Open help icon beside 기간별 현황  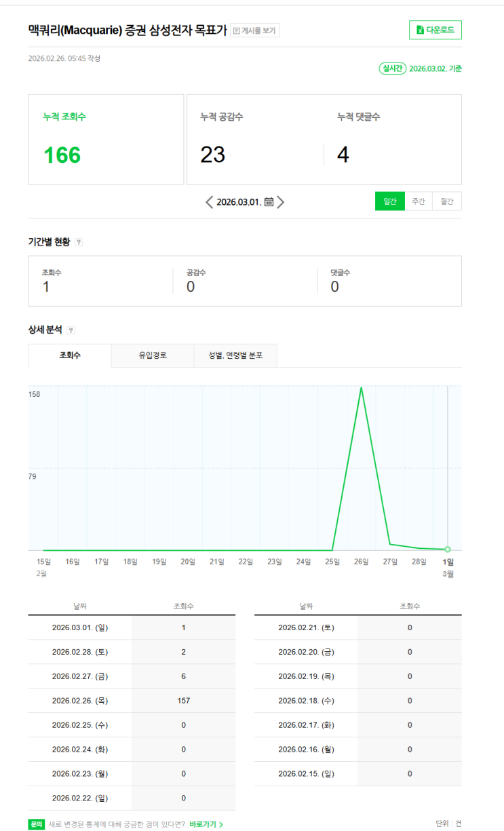tap(79, 242)
